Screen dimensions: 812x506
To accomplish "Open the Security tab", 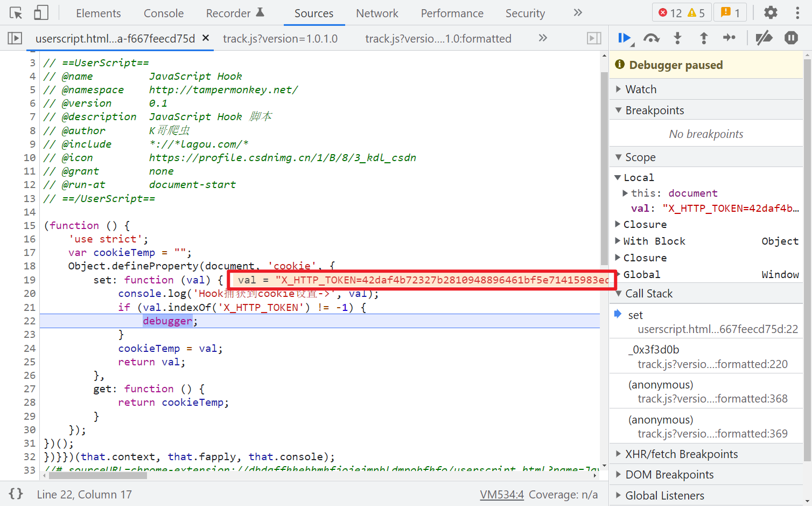I will 525,13.
